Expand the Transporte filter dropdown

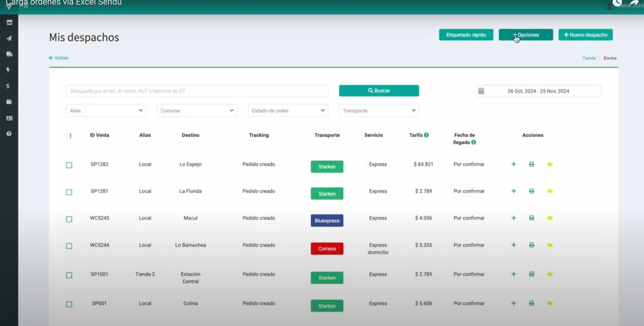click(x=379, y=111)
